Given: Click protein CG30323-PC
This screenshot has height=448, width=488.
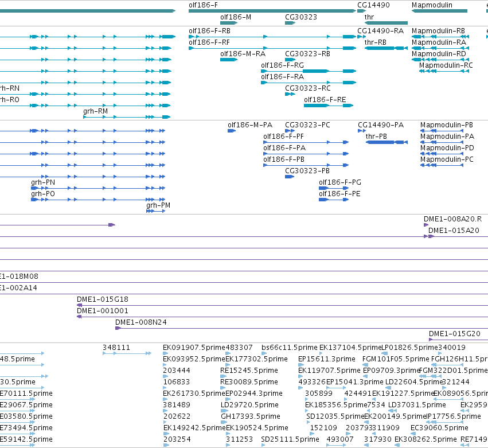Looking at the screenshot, I should point(307,125).
